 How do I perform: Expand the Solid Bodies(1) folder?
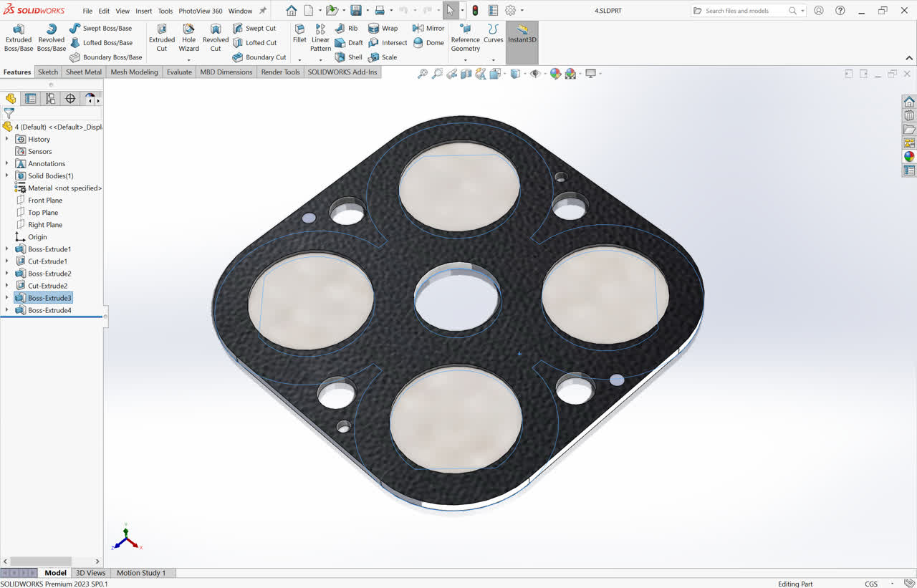click(7, 175)
